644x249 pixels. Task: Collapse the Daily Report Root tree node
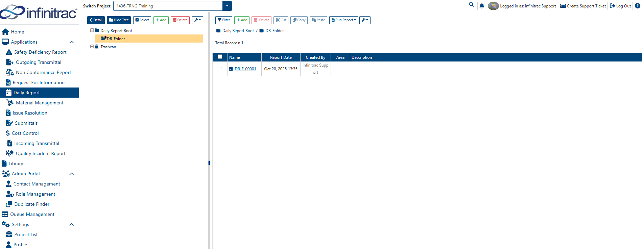92,30
